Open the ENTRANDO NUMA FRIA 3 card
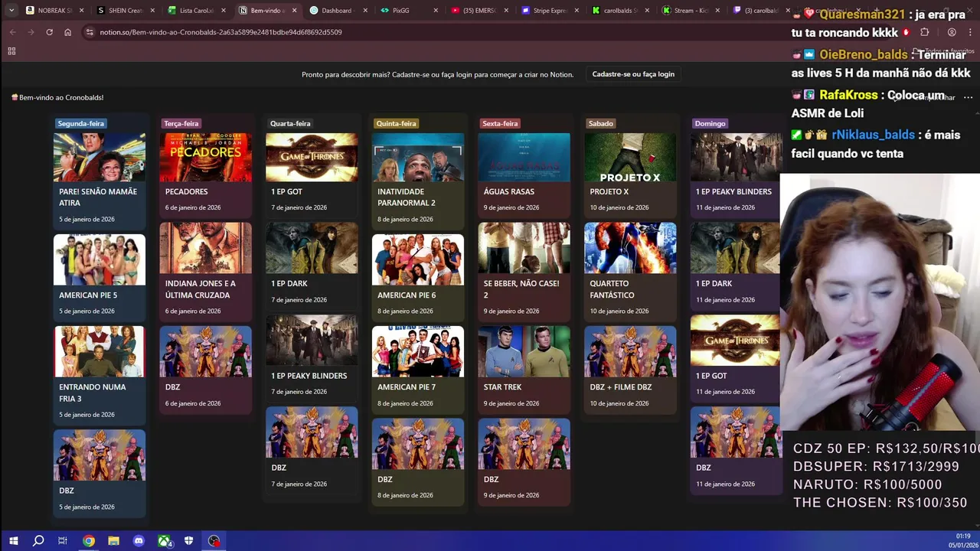 tap(99, 375)
